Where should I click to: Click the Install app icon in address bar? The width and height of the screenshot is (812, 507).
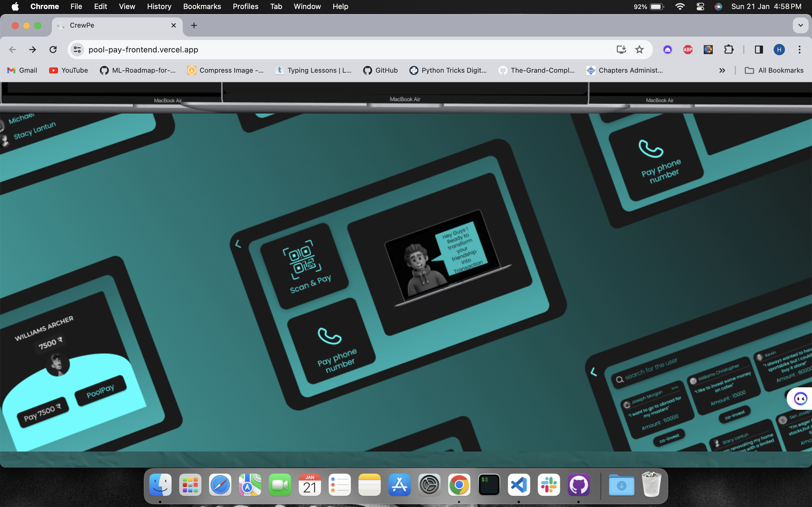621,50
